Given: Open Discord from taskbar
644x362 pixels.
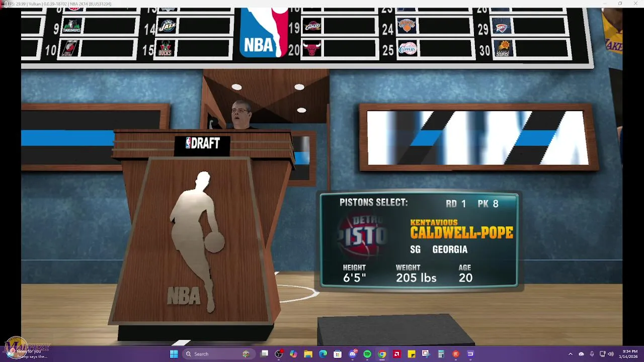Looking at the screenshot, I should click(x=353, y=354).
